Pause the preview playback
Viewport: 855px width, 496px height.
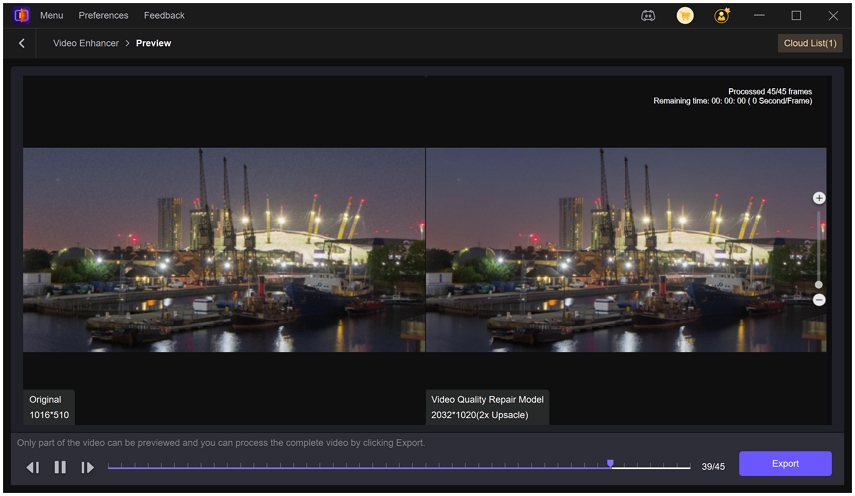coord(60,467)
